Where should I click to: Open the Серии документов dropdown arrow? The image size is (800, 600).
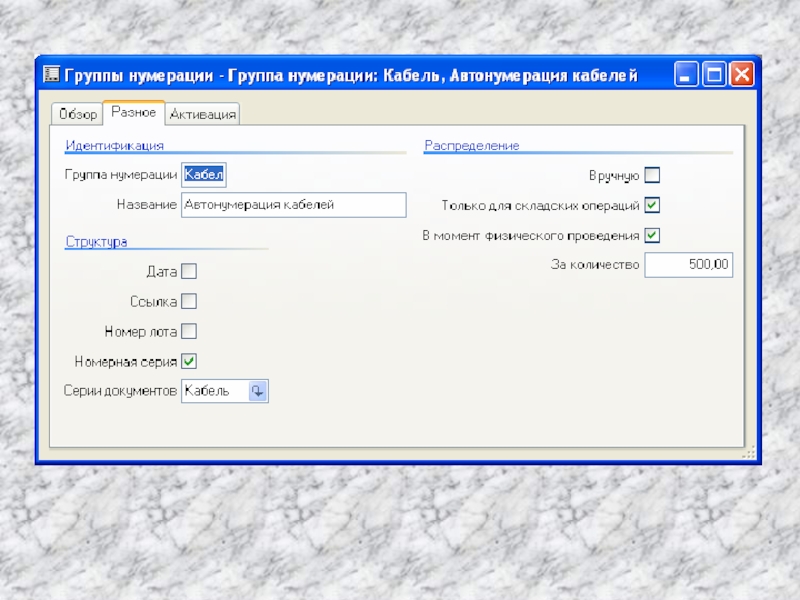tap(258, 391)
